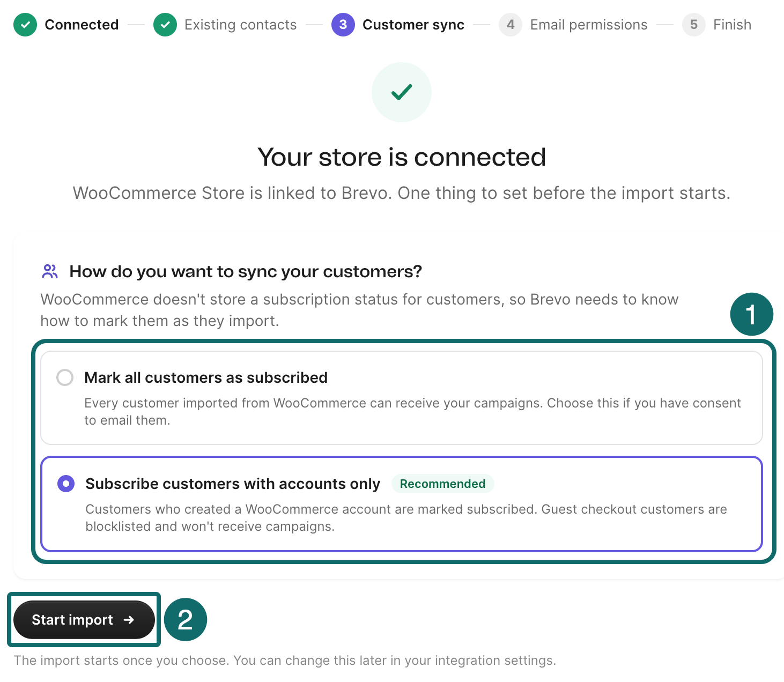
Task: Click the large success checkmark icon
Action: (x=402, y=92)
